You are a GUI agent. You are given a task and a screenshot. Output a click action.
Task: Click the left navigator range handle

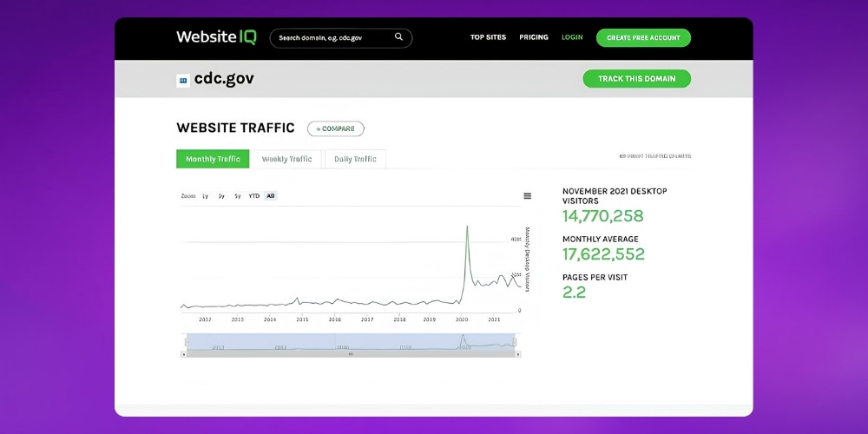(x=187, y=342)
